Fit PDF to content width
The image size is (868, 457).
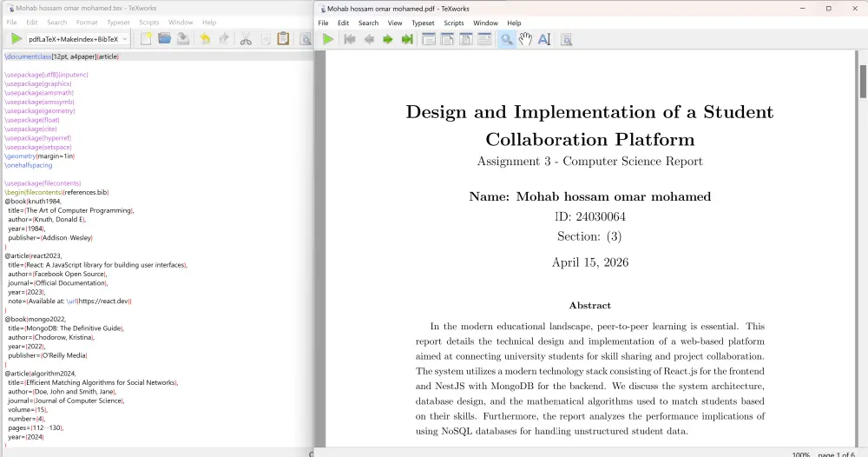pos(485,39)
